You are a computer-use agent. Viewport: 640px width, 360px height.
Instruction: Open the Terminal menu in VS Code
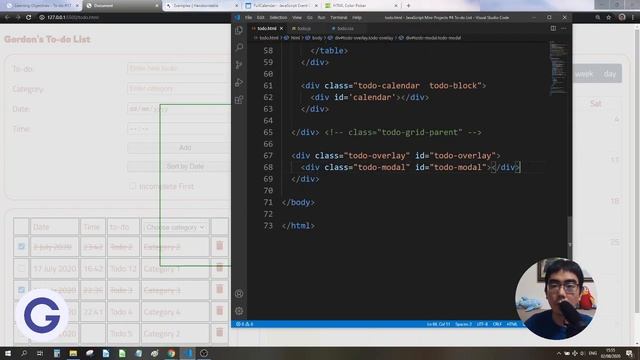338,18
